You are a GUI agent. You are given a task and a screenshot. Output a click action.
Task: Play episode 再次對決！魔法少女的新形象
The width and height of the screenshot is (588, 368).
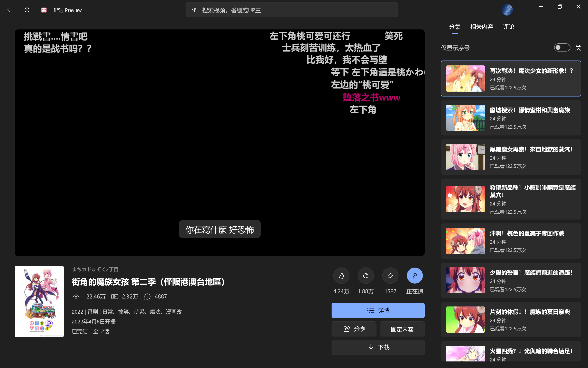coord(511,78)
